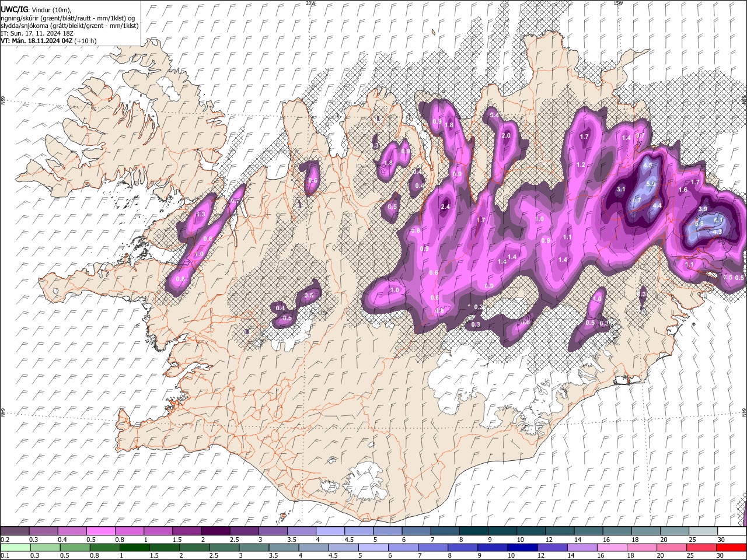
Task: Select the 8 dark teal swatch in the upper legend row
Action: click(x=473, y=531)
